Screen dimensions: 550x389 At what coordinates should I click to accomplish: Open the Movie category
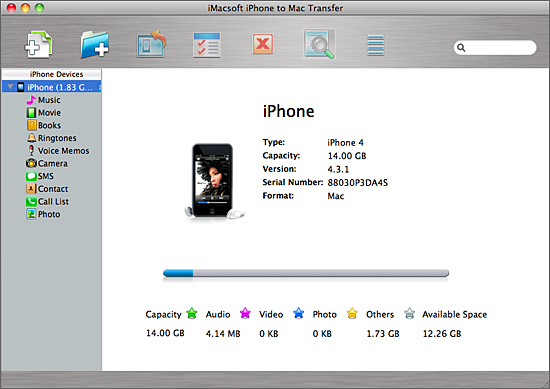(x=43, y=113)
